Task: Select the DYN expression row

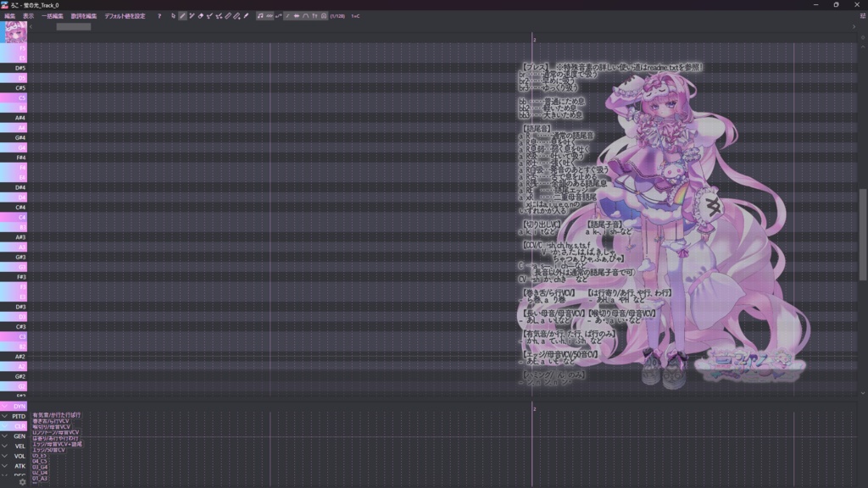Action: click(14, 406)
